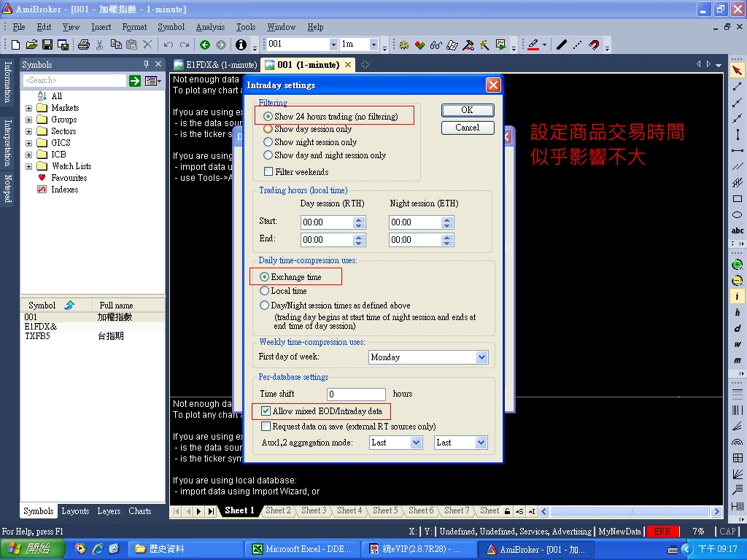Click the Paste clipboard toolbar icon

click(131, 44)
